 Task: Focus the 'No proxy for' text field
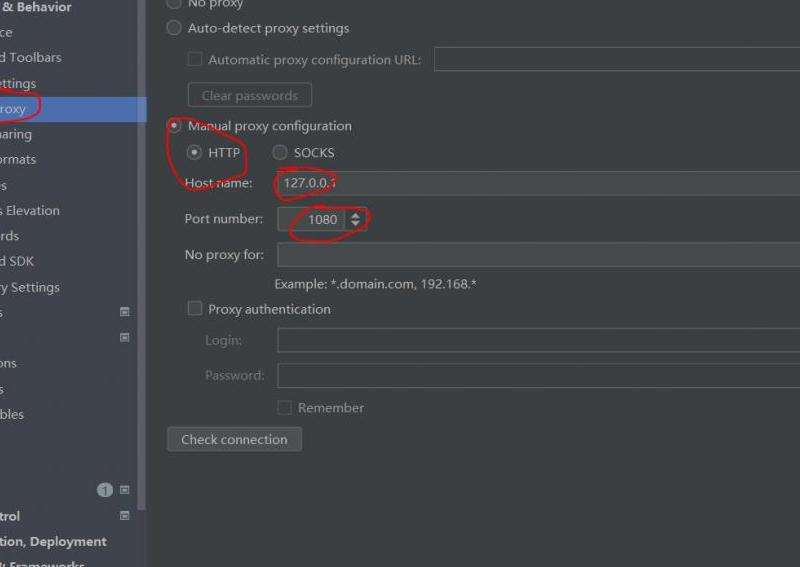coord(540,255)
